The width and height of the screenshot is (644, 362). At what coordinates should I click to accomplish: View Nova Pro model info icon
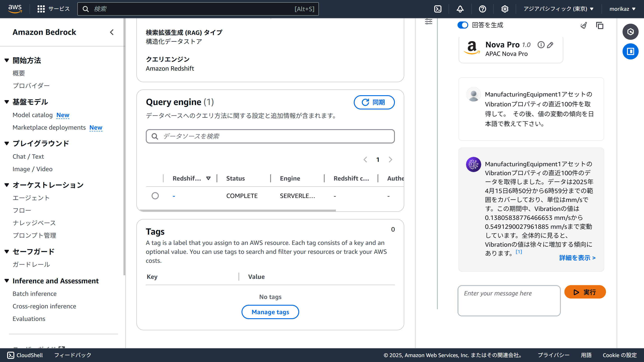pos(541,45)
